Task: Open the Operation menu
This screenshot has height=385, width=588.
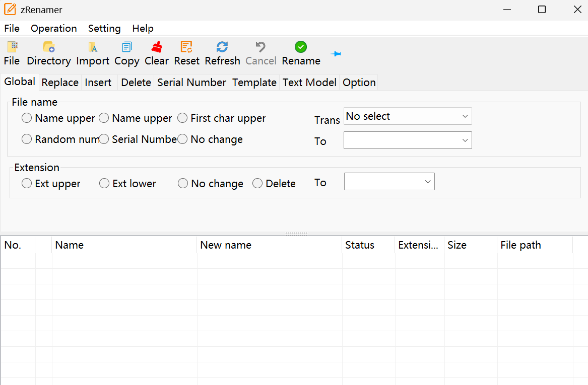Action: pos(53,28)
